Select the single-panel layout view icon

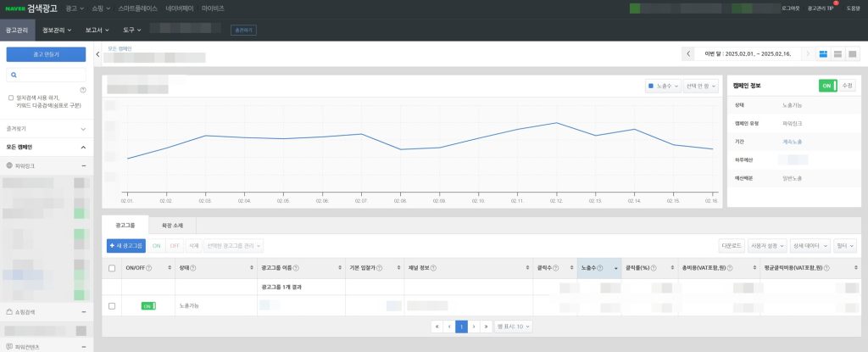(x=853, y=53)
